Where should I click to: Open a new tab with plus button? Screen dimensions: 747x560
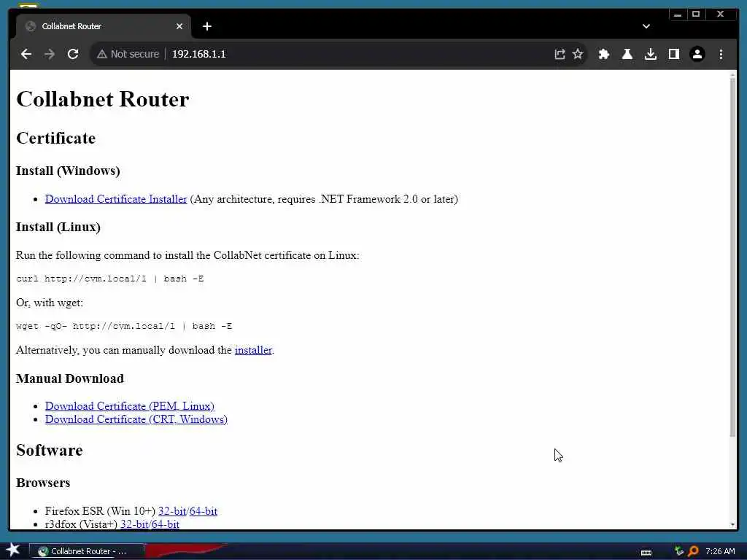(x=206, y=26)
